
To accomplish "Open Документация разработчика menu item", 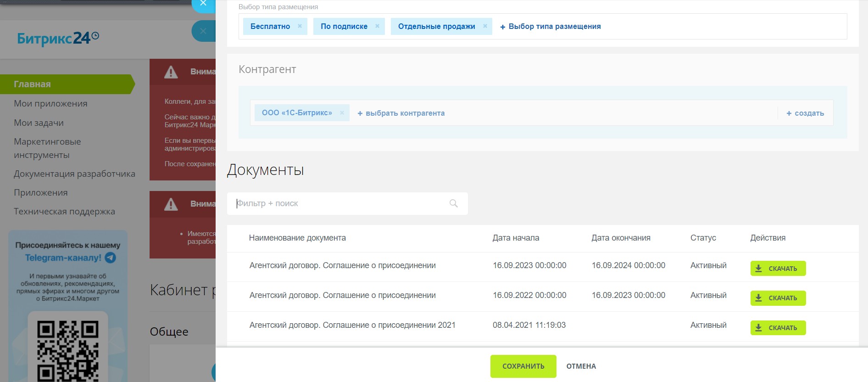I will [74, 174].
